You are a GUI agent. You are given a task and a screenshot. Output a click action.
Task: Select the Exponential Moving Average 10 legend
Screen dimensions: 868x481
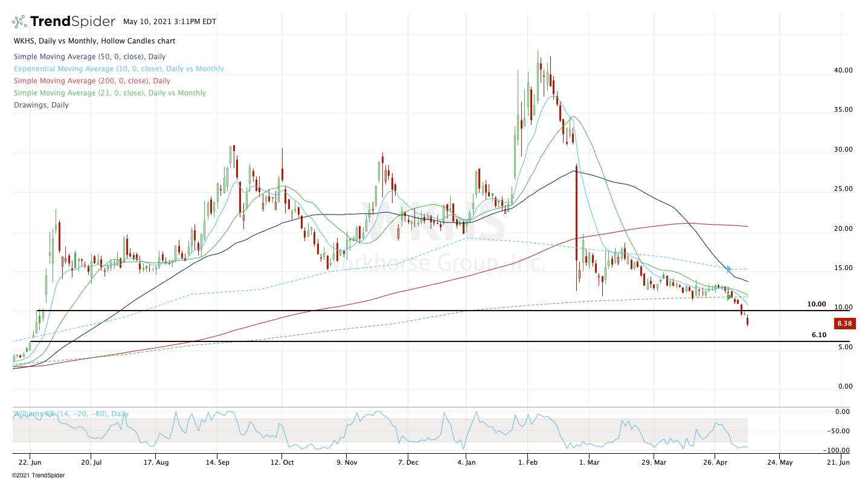coord(118,69)
